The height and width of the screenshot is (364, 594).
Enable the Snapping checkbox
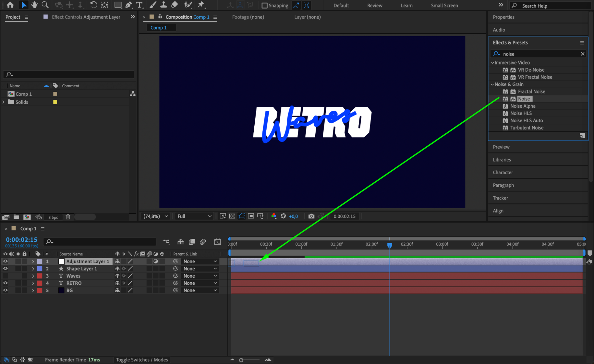[x=264, y=5]
